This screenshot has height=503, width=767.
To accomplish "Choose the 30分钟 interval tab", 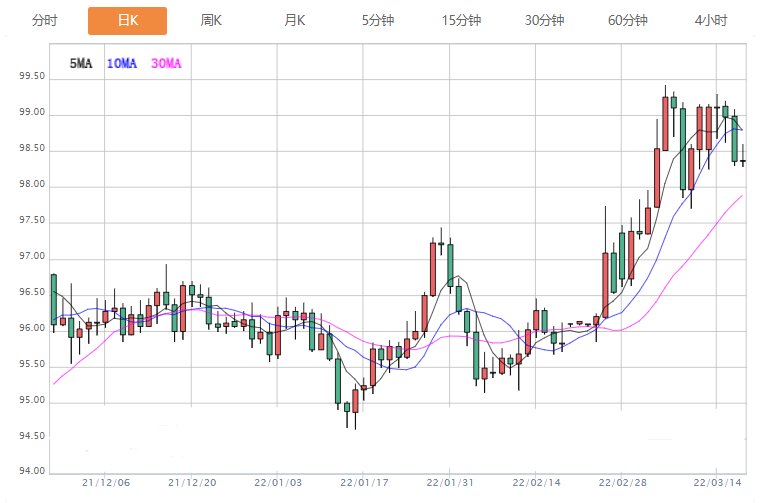I will tap(544, 21).
